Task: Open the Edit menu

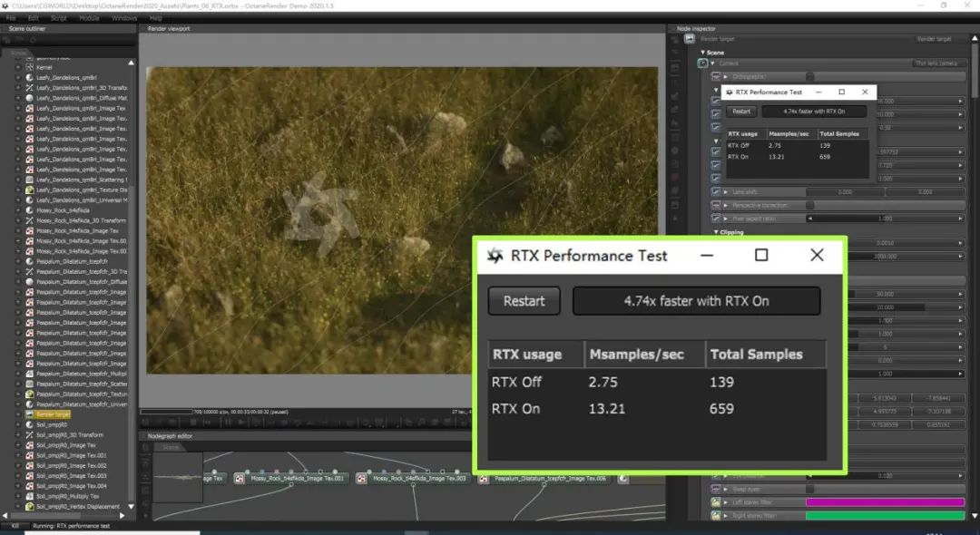Action: click(x=34, y=18)
